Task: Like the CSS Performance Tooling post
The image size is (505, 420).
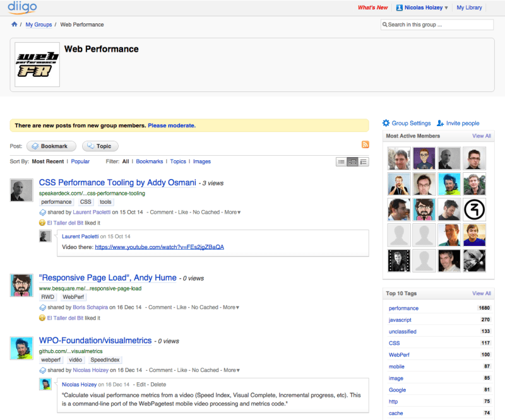Action: 183,213
